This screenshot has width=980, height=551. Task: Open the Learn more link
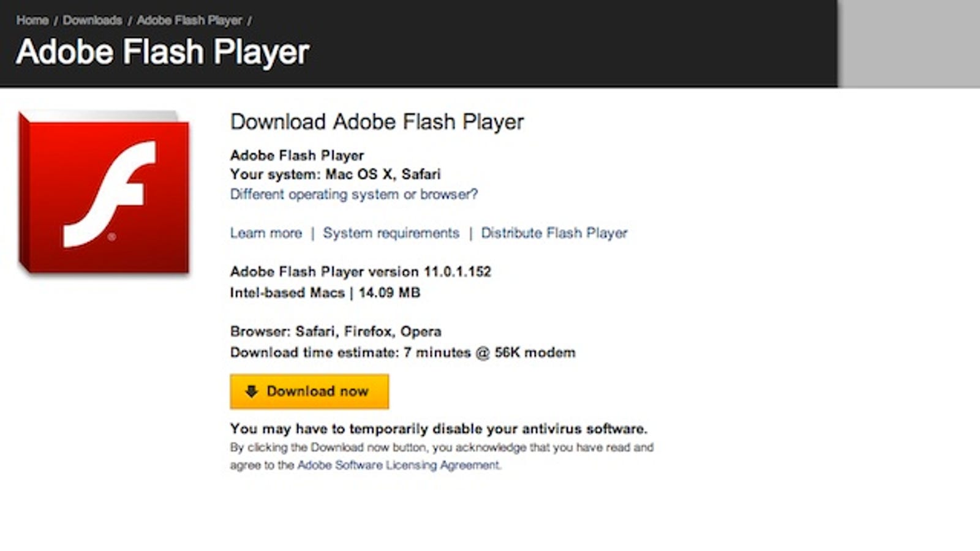click(x=266, y=233)
